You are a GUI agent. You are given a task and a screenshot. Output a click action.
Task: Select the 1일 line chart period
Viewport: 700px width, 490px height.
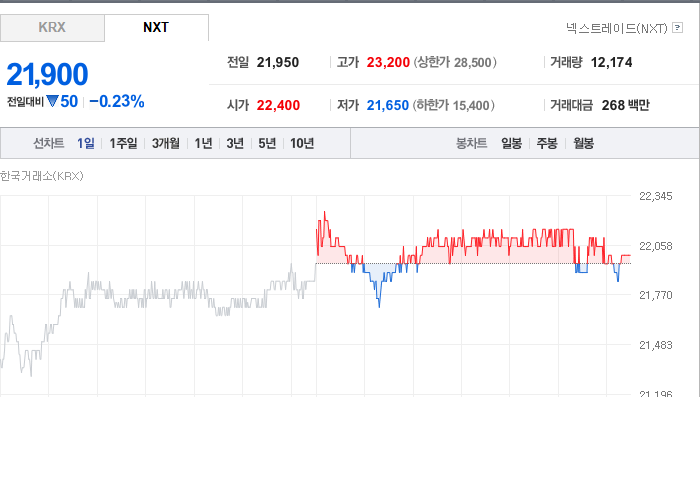point(86,143)
